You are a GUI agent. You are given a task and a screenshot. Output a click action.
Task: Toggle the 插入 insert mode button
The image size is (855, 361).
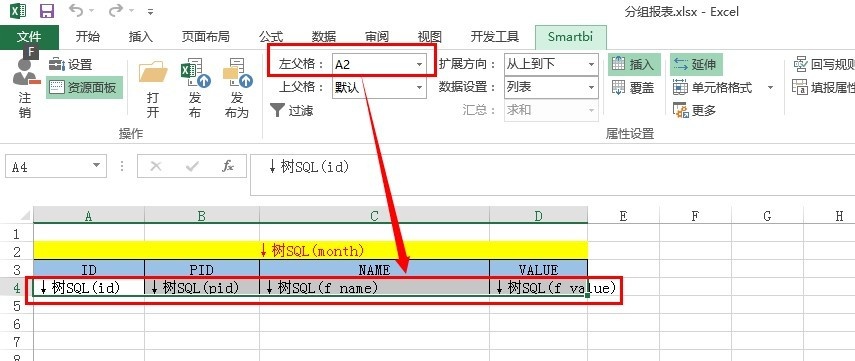click(x=634, y=64)
